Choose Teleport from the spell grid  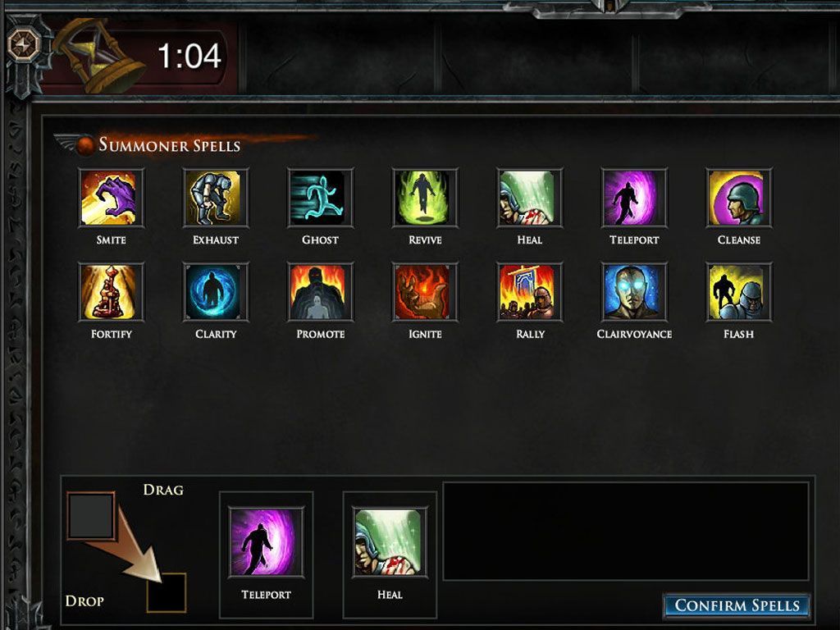tap(634, 198)
